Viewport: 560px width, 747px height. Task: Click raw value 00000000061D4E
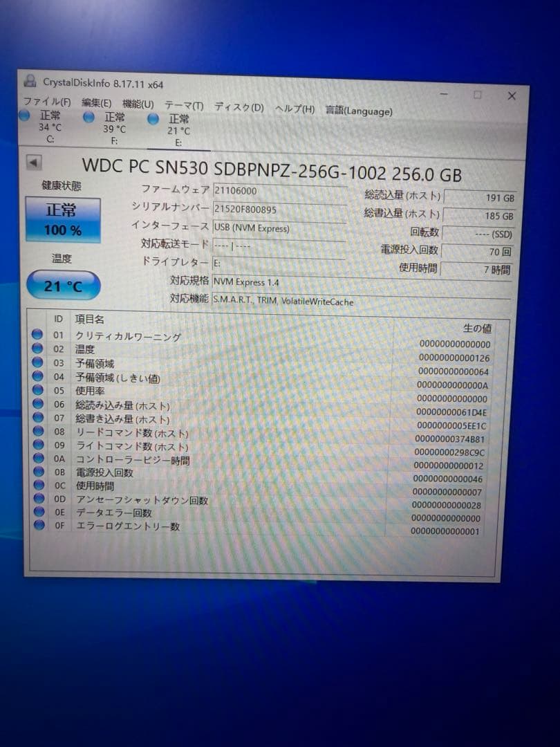[451, 412]
